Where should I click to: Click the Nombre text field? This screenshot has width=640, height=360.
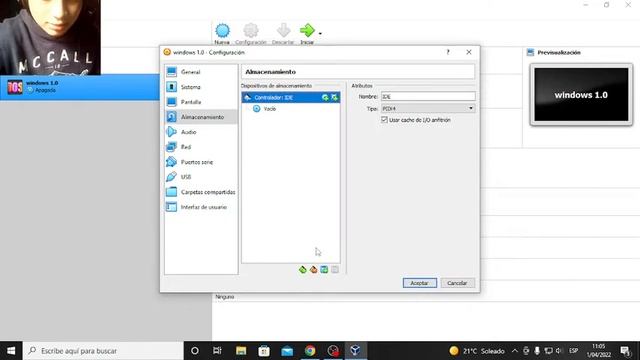tap(428, 97)
